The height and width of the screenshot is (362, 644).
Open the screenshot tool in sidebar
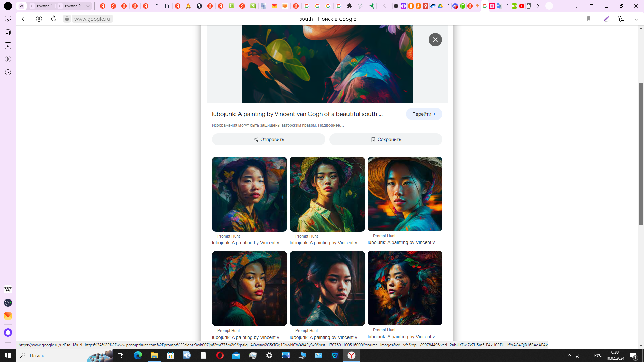[x=8, y=19]
